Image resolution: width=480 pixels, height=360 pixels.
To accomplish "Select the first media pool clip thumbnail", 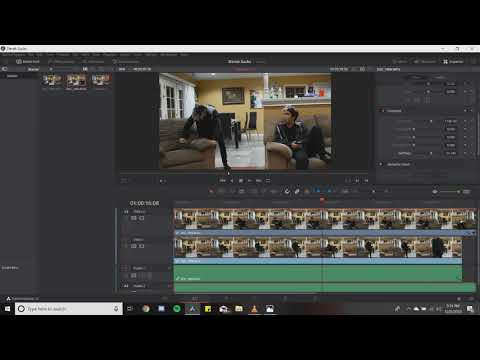I will [52, 80].
